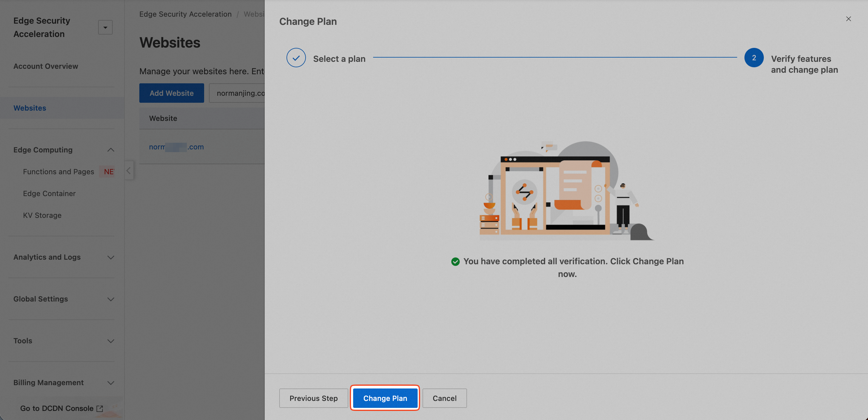
Task: Go to Edge Container
Action: tap(49, 193)
